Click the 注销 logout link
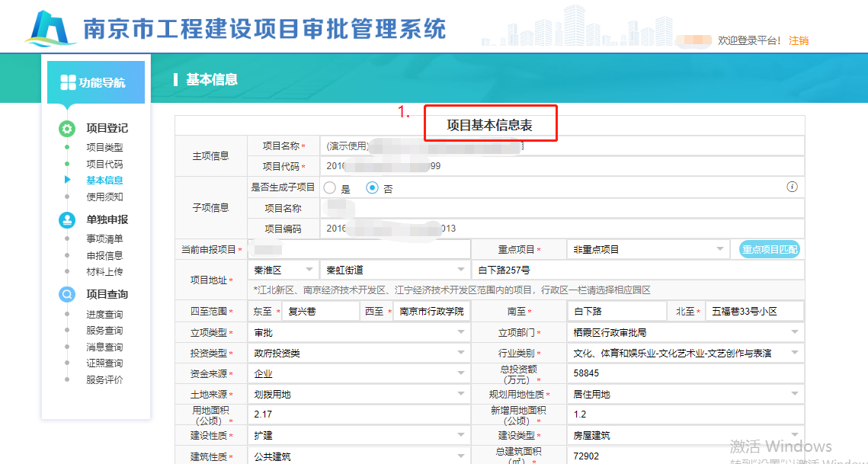Viewport: 868px width, 464px height. coord(799,40)
